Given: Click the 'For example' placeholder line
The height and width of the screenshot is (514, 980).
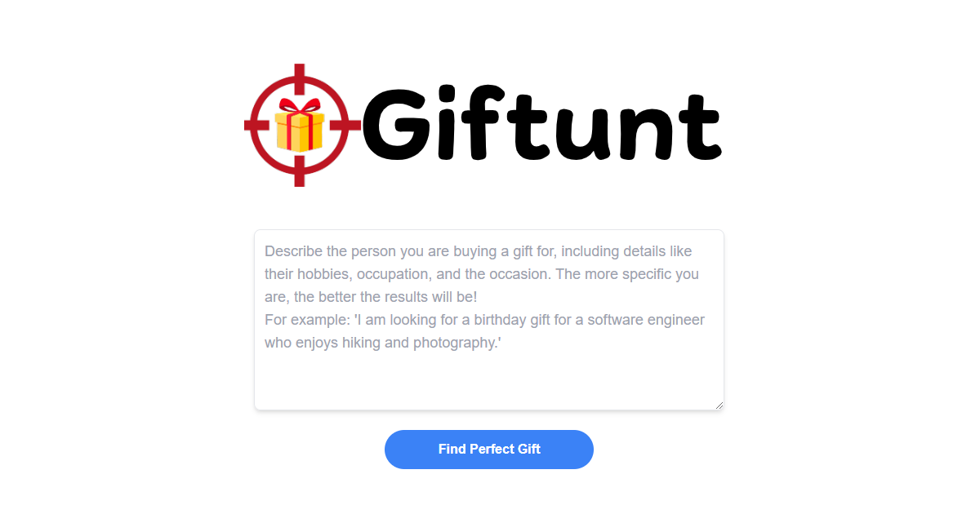Looking at the screenshot, I should pos(484,320).
